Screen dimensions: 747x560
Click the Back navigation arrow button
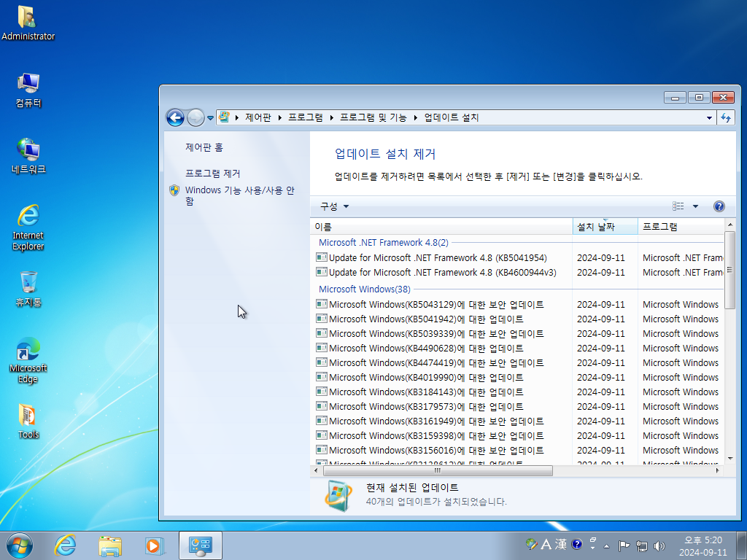(x=175, y=117)
